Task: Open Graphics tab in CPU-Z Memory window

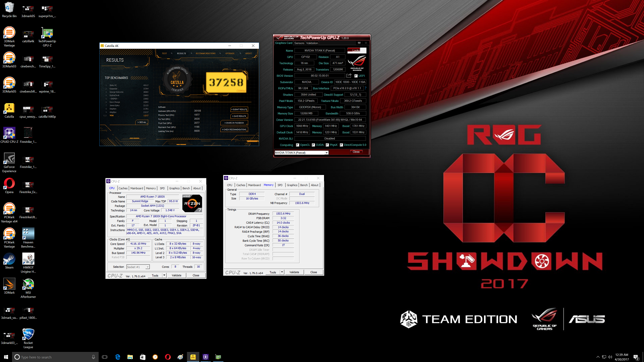Action: pyautogui.click(x=292, y=185)
